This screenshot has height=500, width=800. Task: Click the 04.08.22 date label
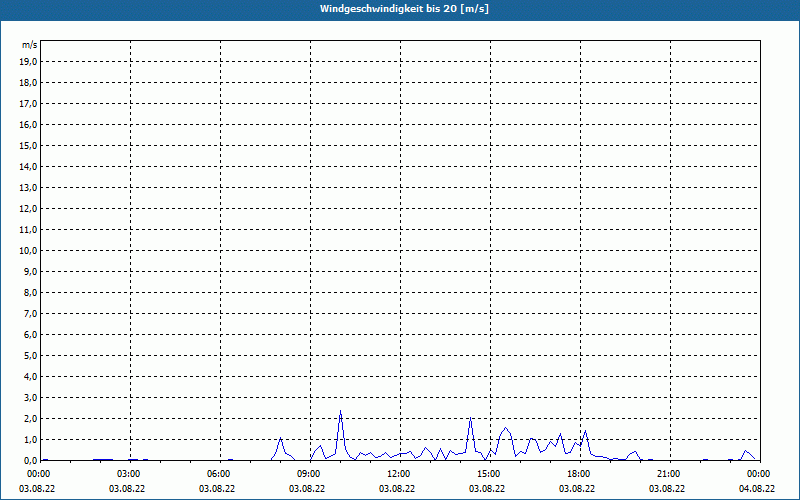pyautogui.click(x=757, y=488)
